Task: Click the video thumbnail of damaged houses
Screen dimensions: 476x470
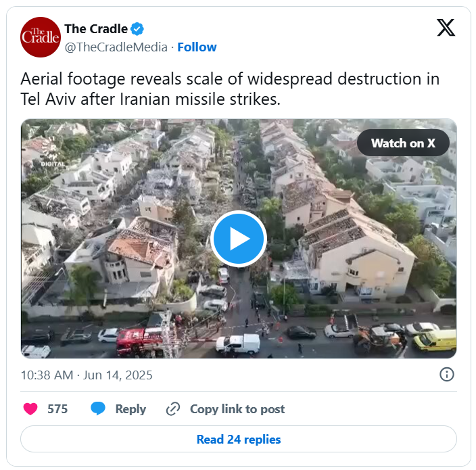Action: (x=239, y=239)
